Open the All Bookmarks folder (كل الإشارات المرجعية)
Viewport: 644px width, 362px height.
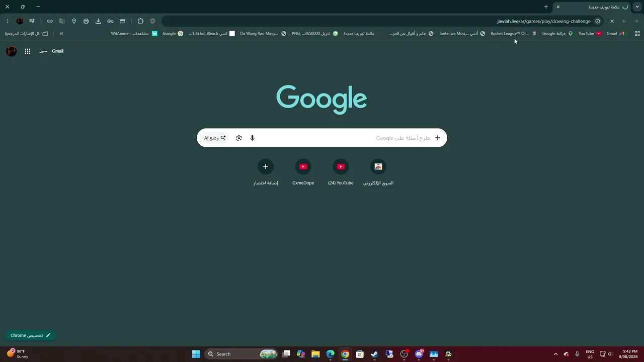(x=27, y=34)
